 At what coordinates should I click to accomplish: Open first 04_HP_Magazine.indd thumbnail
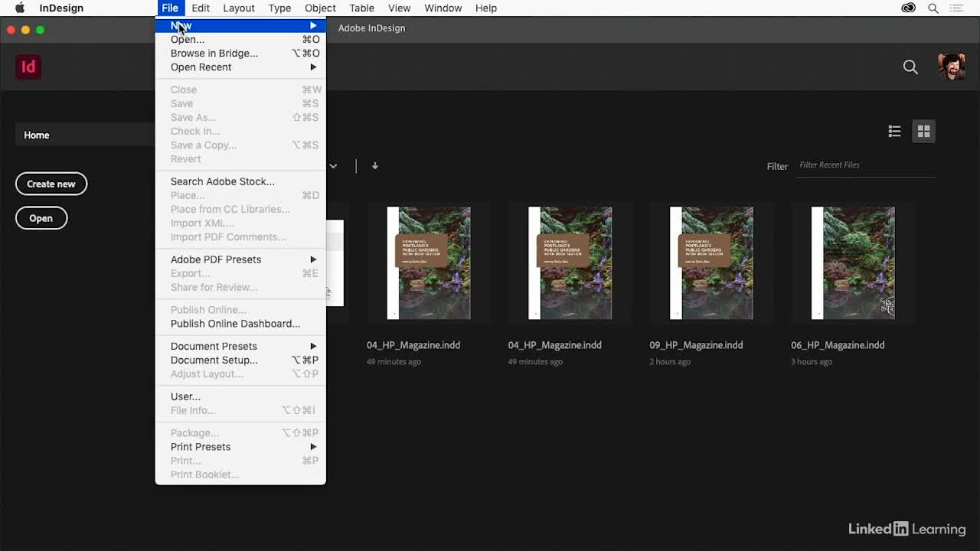point(429,262)
